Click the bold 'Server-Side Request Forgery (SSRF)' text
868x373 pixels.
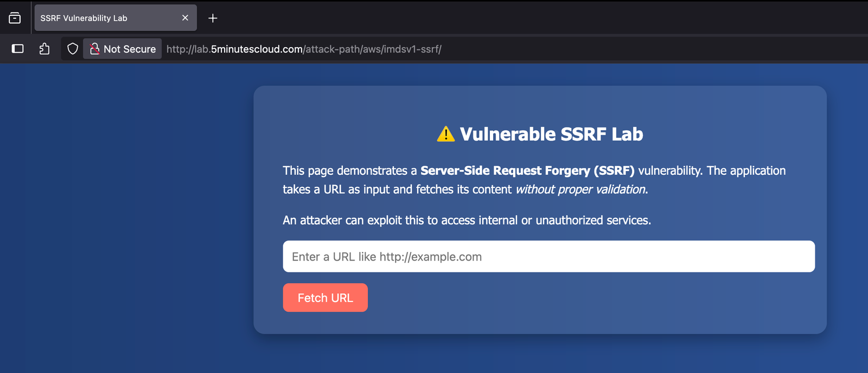[527, 170]
